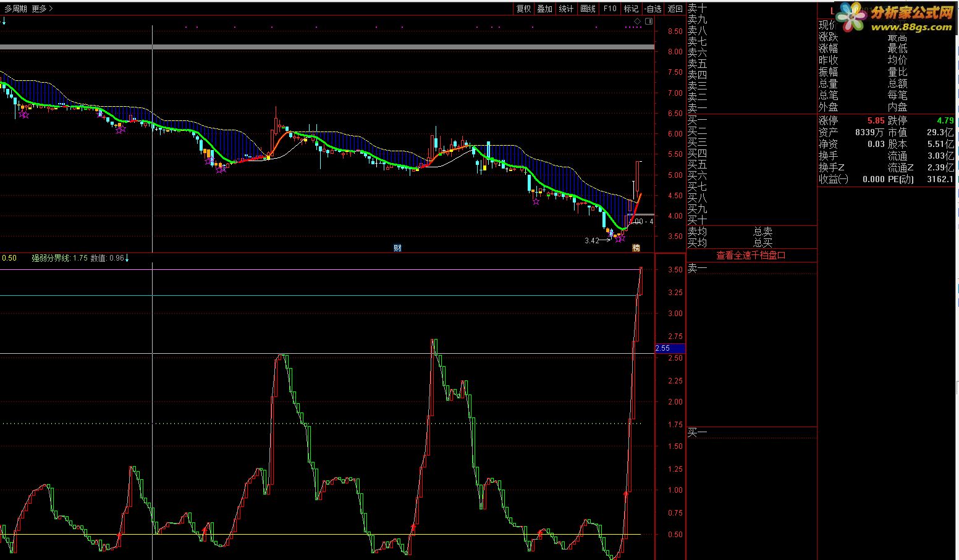The height and width of the screenshot is (560, 959).
Task: Click the 2.55 cursor value on axis
Action: tap(670, 348)
